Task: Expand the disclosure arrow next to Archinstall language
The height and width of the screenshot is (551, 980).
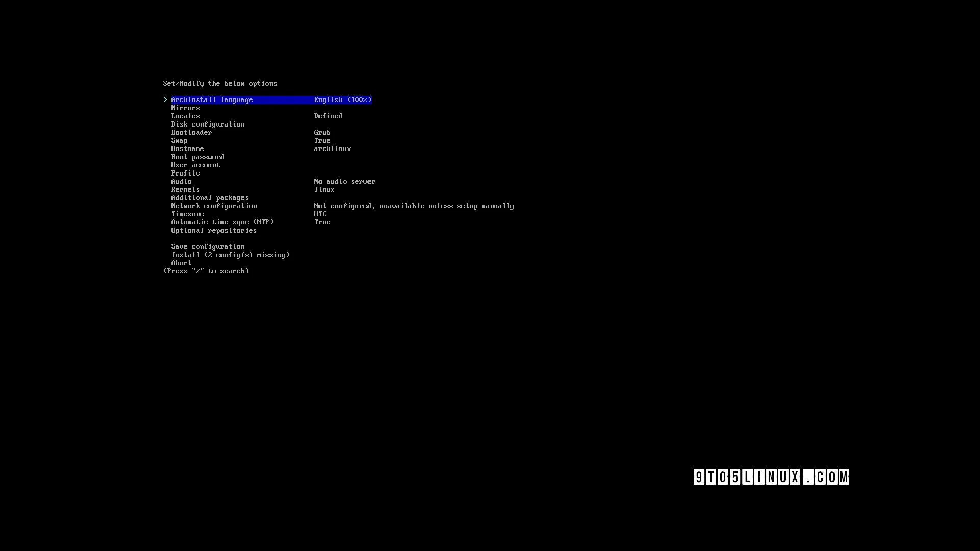Action: click(165, 99)
